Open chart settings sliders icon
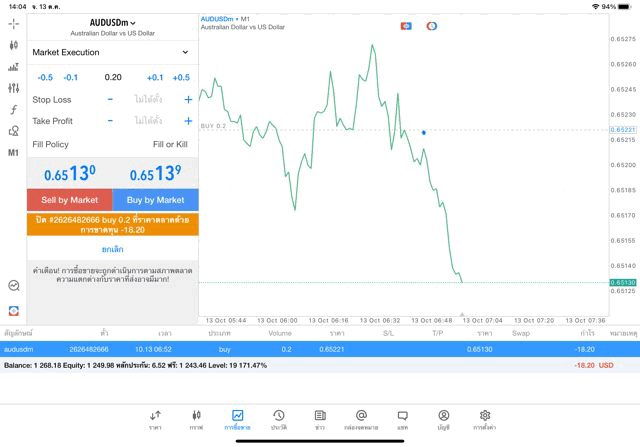The width and height of the screenshot is (640, 447). coord(13,88)
